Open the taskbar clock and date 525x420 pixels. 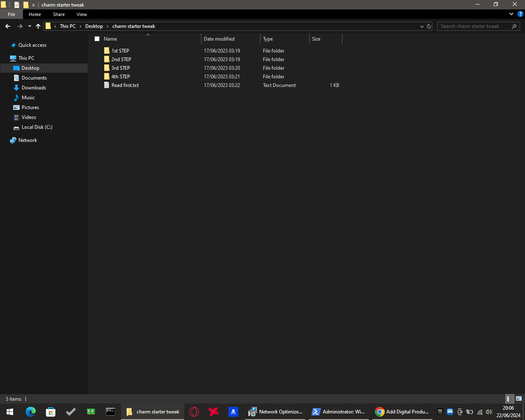[x=509, y=412]
